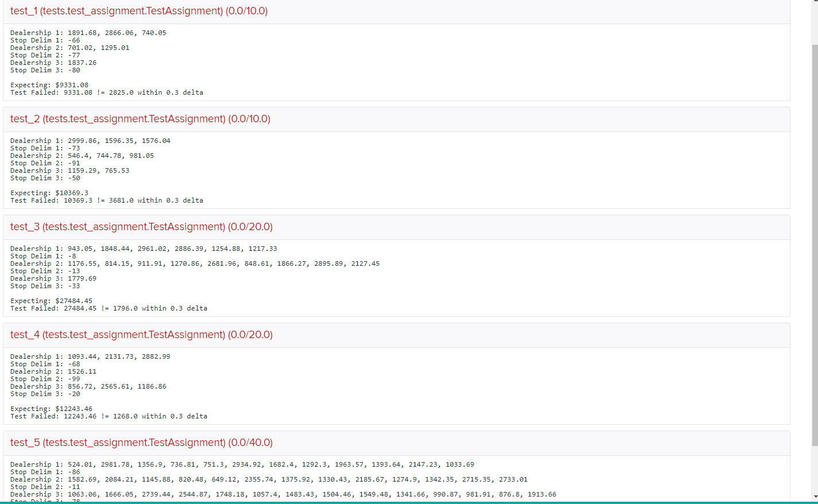Select the 'Expecting: $10369.3' line
Image resolution: width=818 pixels, height=504 pixels.
(49, 193)
